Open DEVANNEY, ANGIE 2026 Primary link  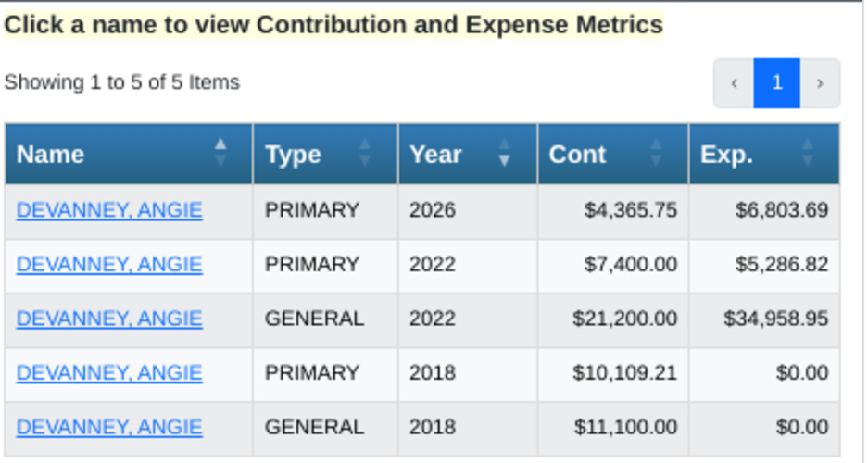click(x=109, y=210)
